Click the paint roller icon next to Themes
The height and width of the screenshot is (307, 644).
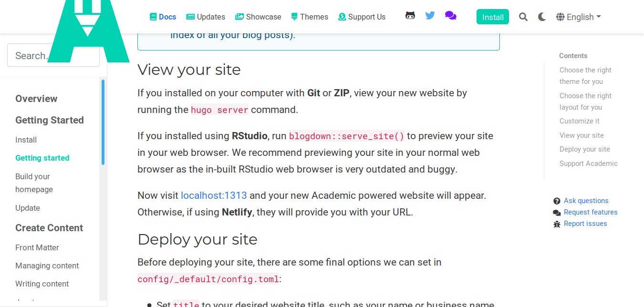(294, 17)
